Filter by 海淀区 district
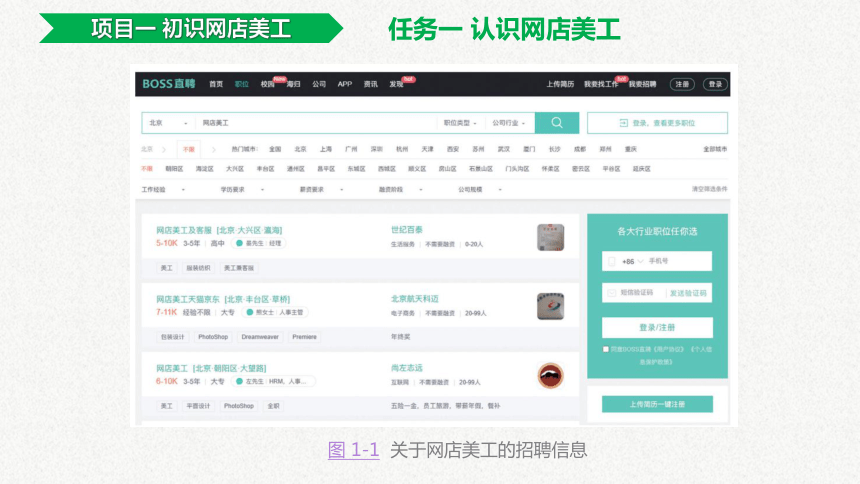The width and height of the screenshot is (860, 484). tap(205, 169)
